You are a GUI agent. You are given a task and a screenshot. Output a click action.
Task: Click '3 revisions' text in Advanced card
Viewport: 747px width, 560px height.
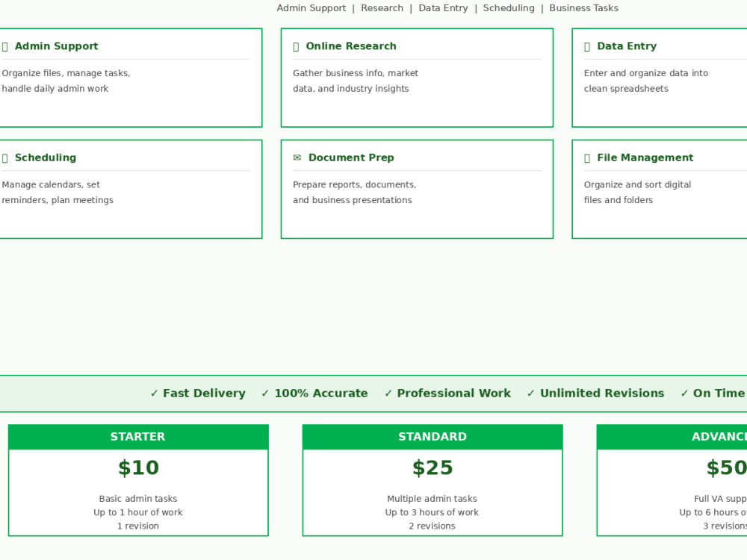pos(725,526)
